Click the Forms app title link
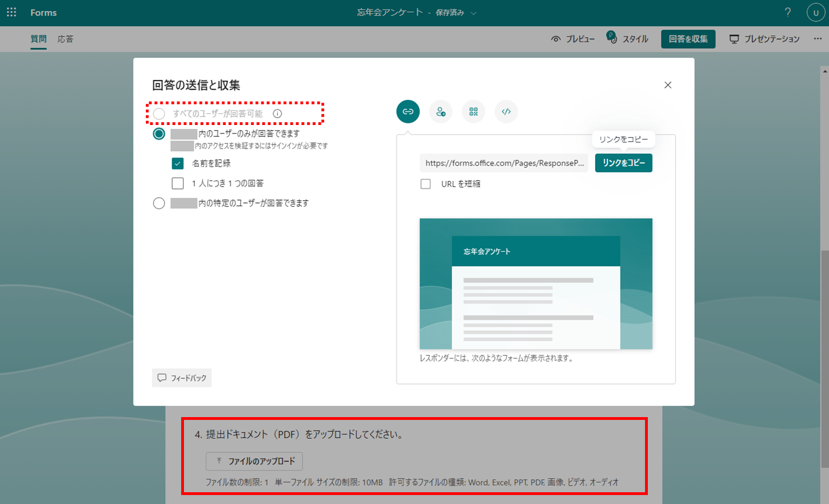Screen dimensions: 829x504 [43, 12]
